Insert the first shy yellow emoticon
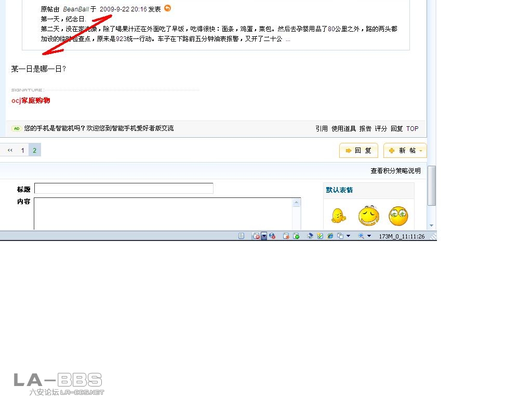This screenshot has height=399, width=532. tap(338, 216)
